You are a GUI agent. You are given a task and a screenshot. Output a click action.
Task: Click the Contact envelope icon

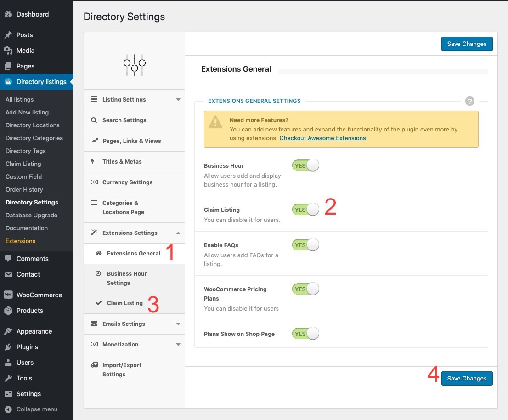pyautogui.click(x=8, y=274)
